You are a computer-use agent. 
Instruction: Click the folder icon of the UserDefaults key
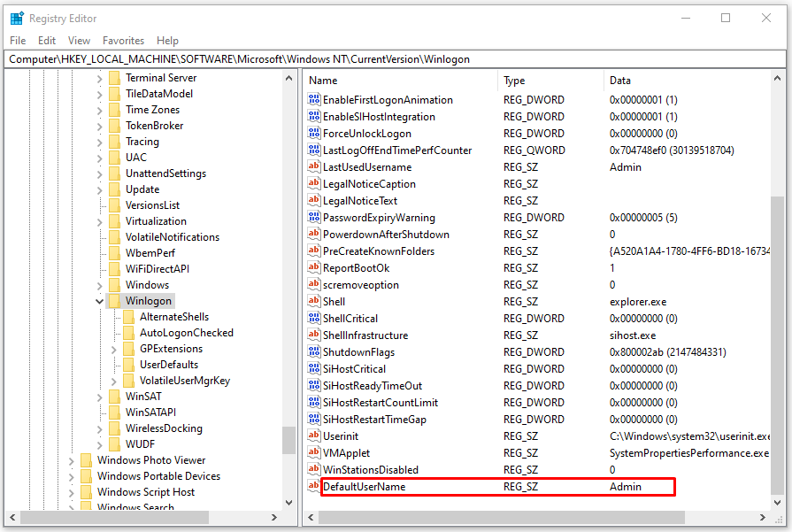(x=129, y=365)
